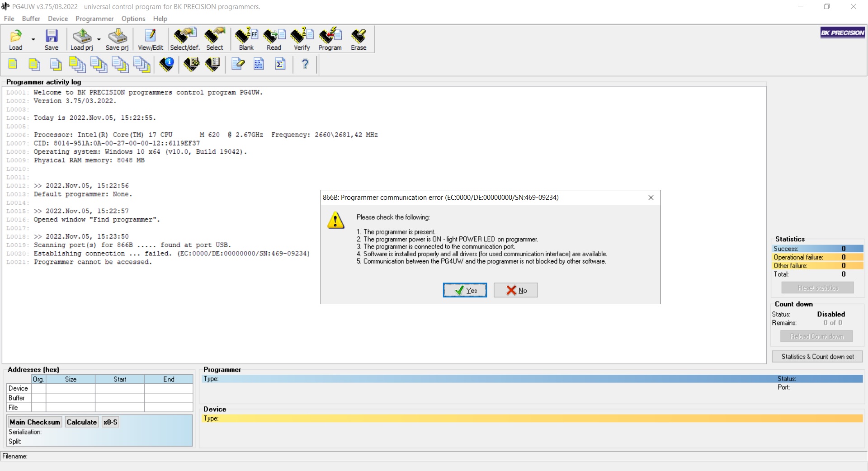Click the Read device icon

[x=274, y=39]
